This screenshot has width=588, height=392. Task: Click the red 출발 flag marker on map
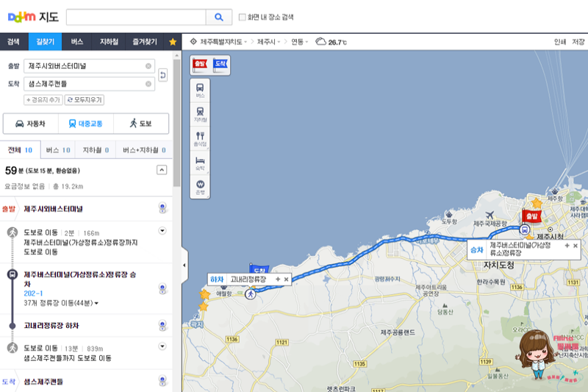click(x=531, y=216)
